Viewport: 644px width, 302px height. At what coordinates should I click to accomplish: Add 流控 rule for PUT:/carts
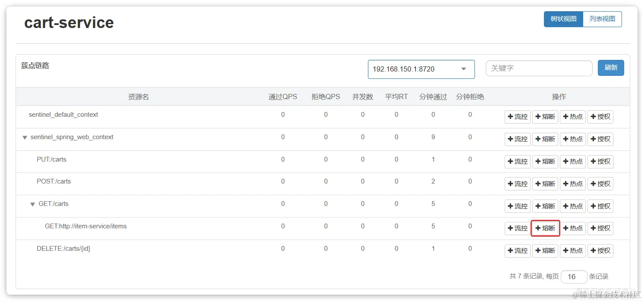click(x=518, y=162)
